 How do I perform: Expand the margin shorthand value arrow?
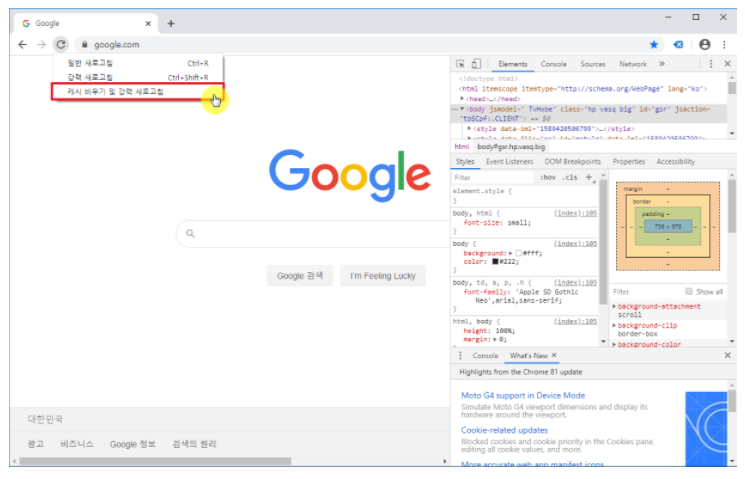(495, 339)
